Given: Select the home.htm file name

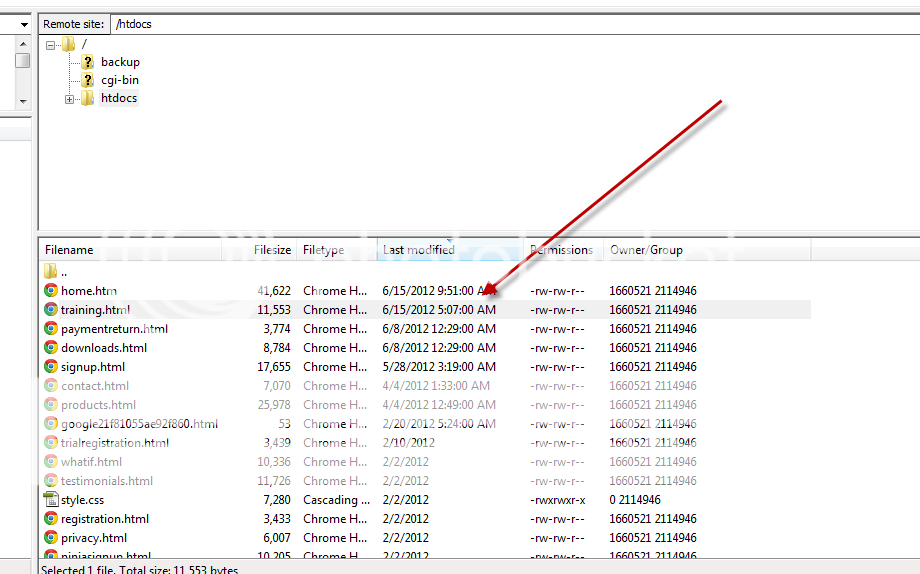Looking at the screenshot, I should pyautogui.click(x=89, y=291).
